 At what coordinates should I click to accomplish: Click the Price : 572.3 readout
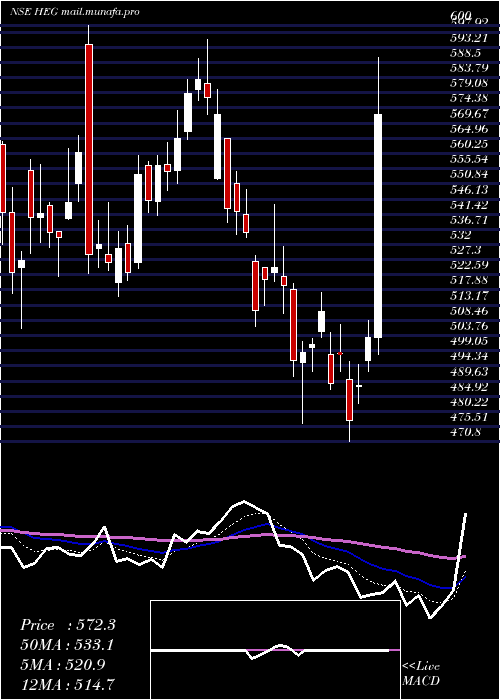pyautogui.click(x=68, y=625)
